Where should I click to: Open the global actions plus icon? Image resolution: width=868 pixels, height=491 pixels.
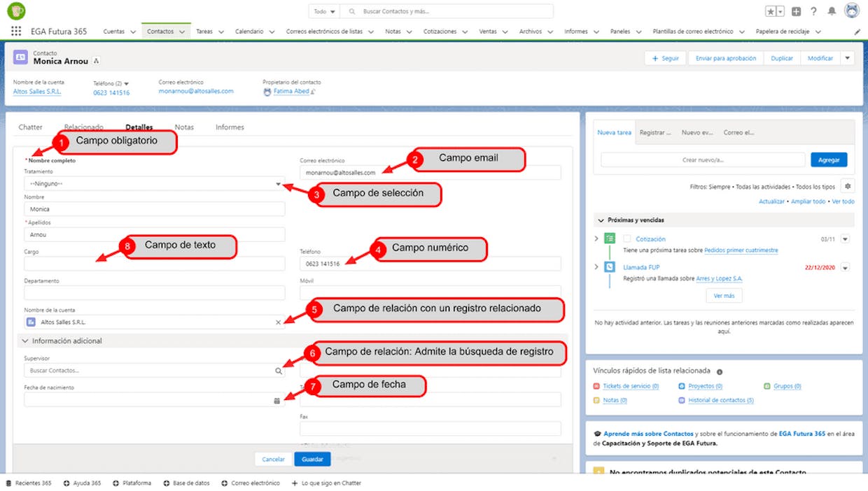[797, 11]
